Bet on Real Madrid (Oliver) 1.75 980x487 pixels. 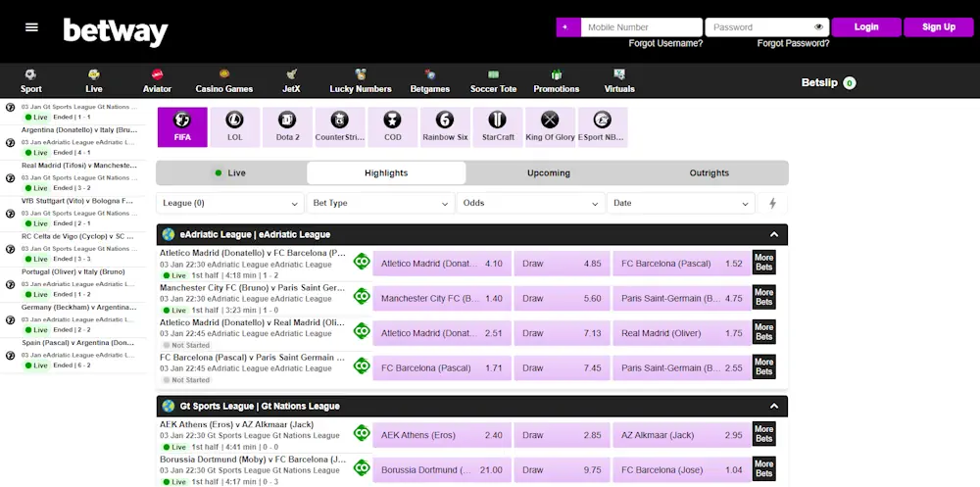pos(681,333)
